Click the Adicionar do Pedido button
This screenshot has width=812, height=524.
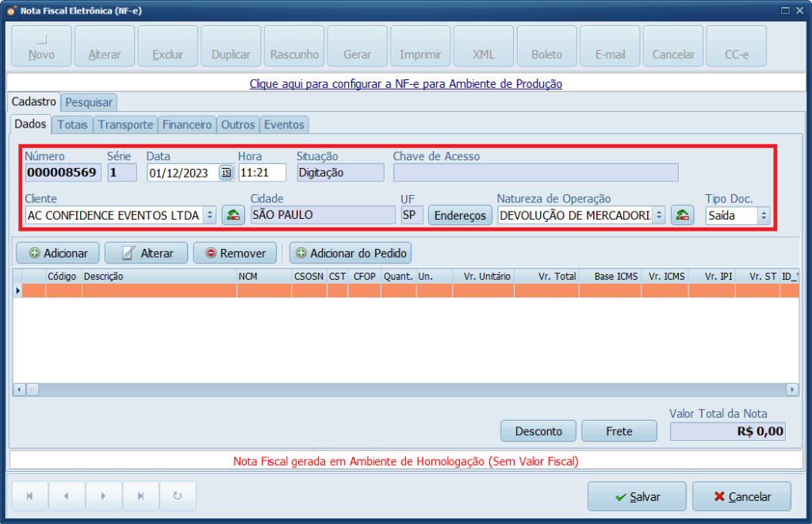(350, 253)
